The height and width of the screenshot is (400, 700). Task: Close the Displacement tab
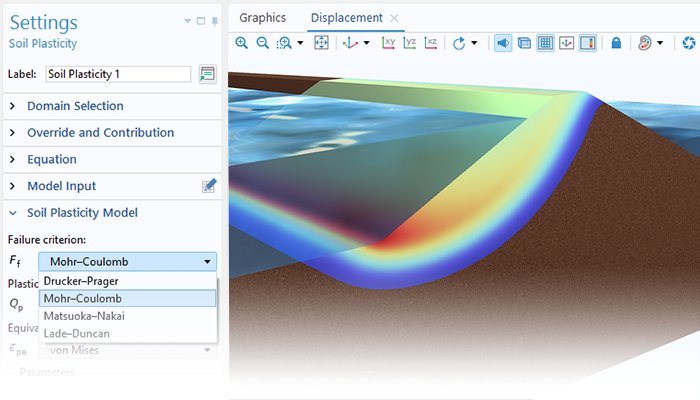[394, 18]
